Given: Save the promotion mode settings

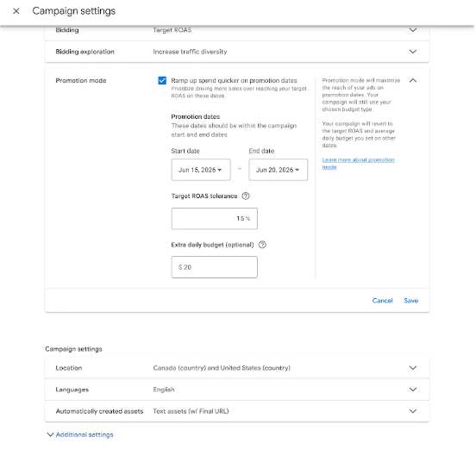Looking at the screenshot, I should (x=411, y=301).
